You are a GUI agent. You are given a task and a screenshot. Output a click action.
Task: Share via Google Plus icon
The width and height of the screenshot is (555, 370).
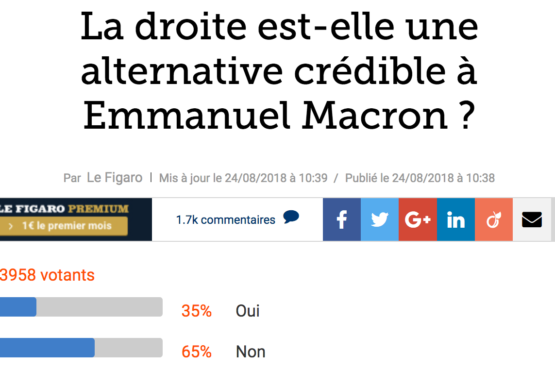[x=418, y=220]
